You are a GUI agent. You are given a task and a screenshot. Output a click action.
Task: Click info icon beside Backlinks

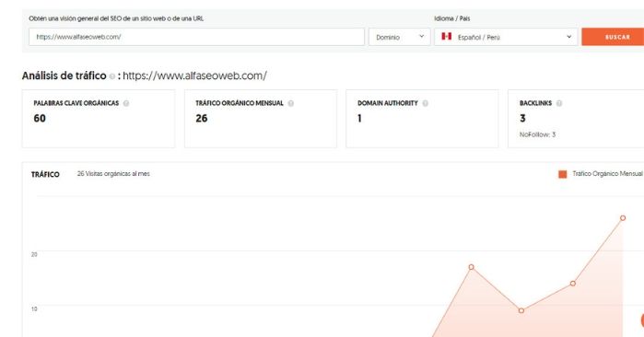[x=559, y=103]
